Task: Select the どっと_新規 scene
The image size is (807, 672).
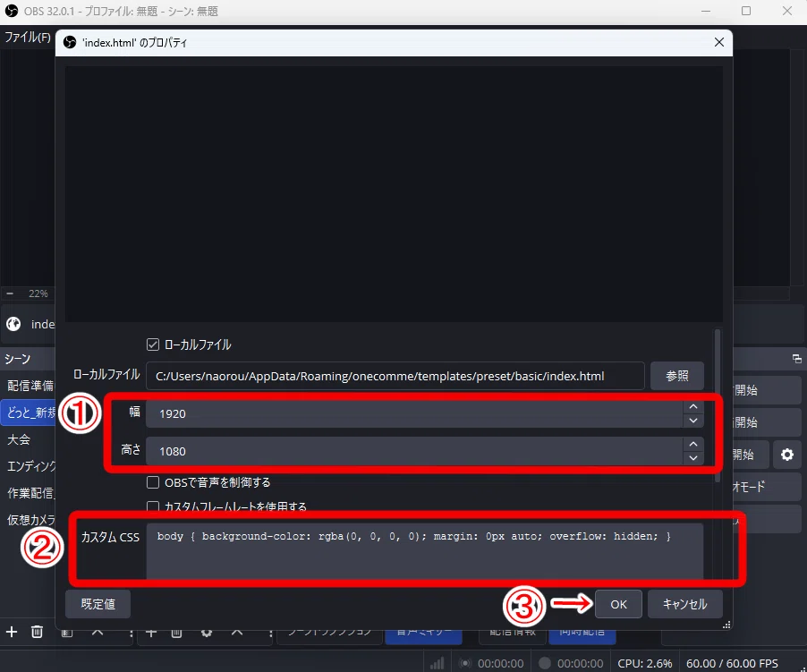Action: (29, 413)
